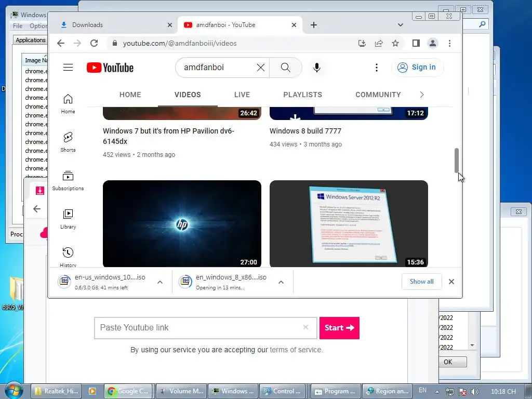
Task: Open Shorts in the sidebar
Action: pos(68,142)
